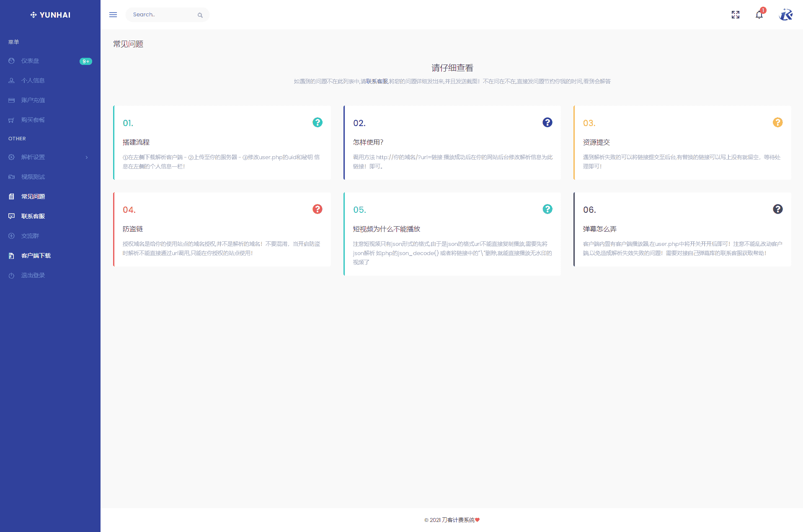Click the fullscreen expand icon

(735, 15)
